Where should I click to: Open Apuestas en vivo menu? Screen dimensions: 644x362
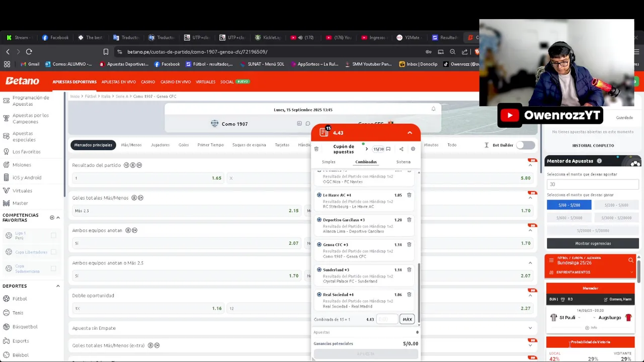pos(118,82)
